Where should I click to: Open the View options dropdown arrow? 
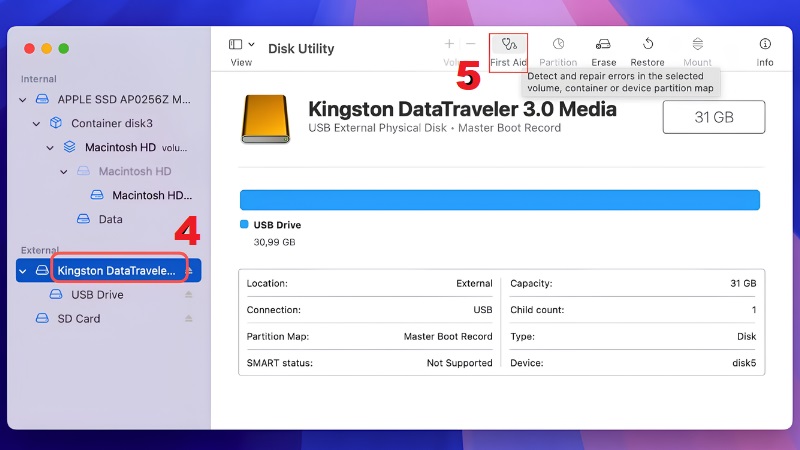[x=252, y=44]
